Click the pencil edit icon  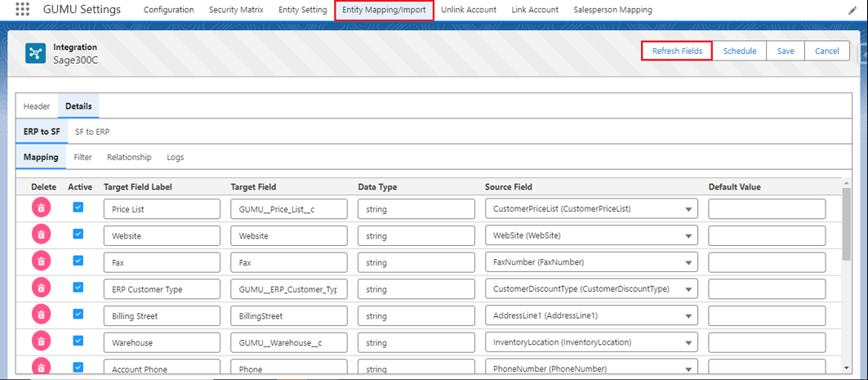tap(852, 11)
